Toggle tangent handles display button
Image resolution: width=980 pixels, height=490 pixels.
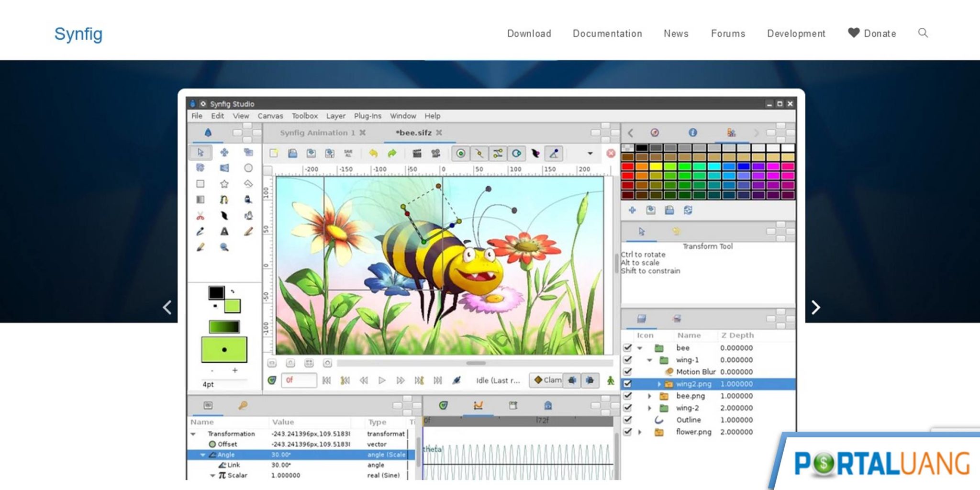click(498, 154)
